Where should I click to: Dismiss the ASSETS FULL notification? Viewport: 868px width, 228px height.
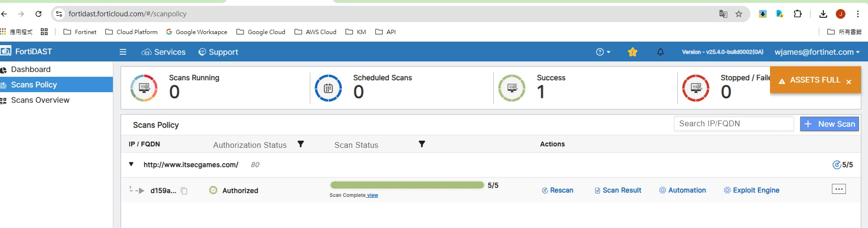click(849, 82)
